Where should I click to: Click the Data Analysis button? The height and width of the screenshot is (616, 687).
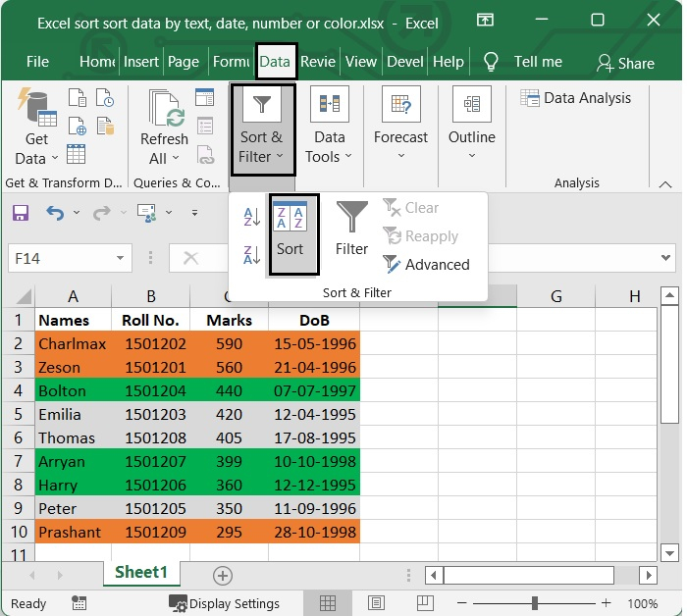click(576, 98)
